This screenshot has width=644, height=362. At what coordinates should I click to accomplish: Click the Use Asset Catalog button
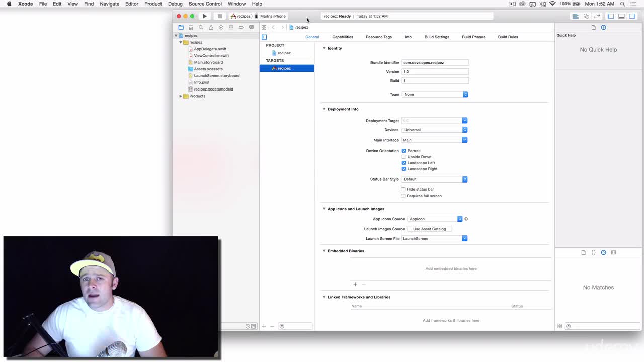pyautogui.click(x=430, y=229)
